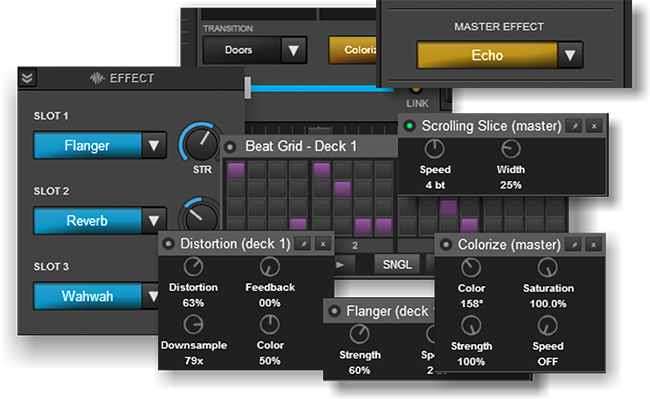This screenshot has height=399, width=650.
Task: Click the Colorize Strength knob at 100%
Action: tap(471, 325)
